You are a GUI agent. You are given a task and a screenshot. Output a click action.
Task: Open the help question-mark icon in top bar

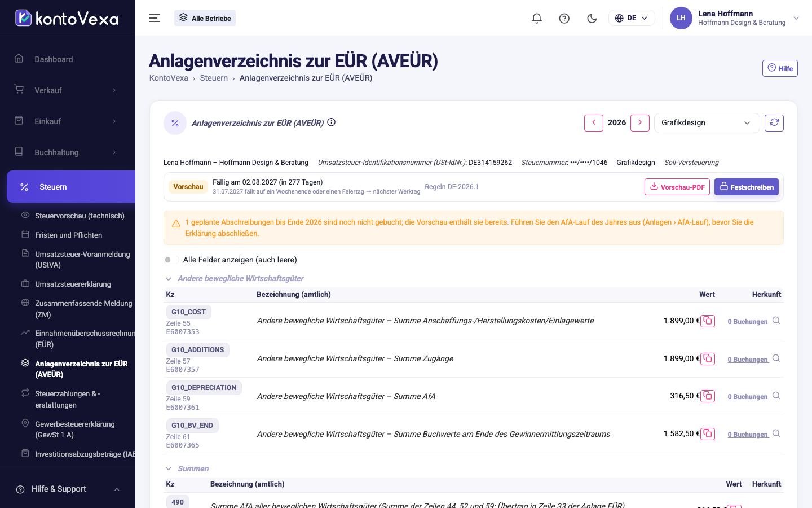[564, 18]
